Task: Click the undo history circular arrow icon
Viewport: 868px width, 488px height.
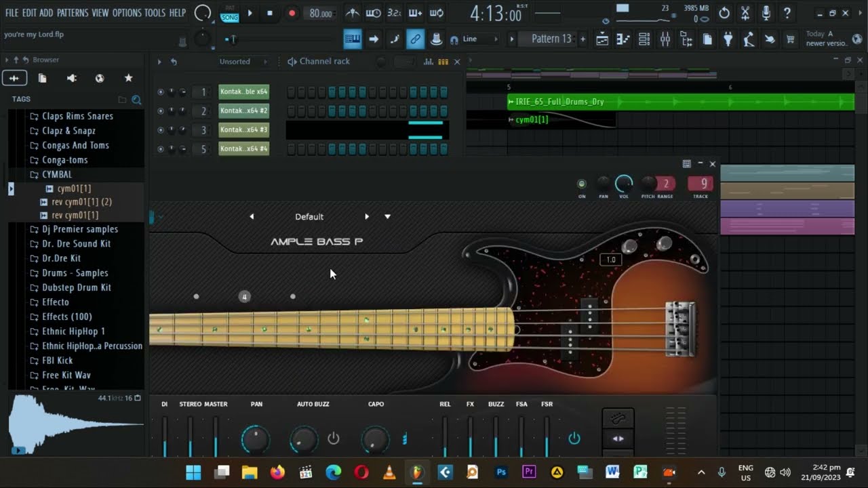Action: (x=724, y=13)
